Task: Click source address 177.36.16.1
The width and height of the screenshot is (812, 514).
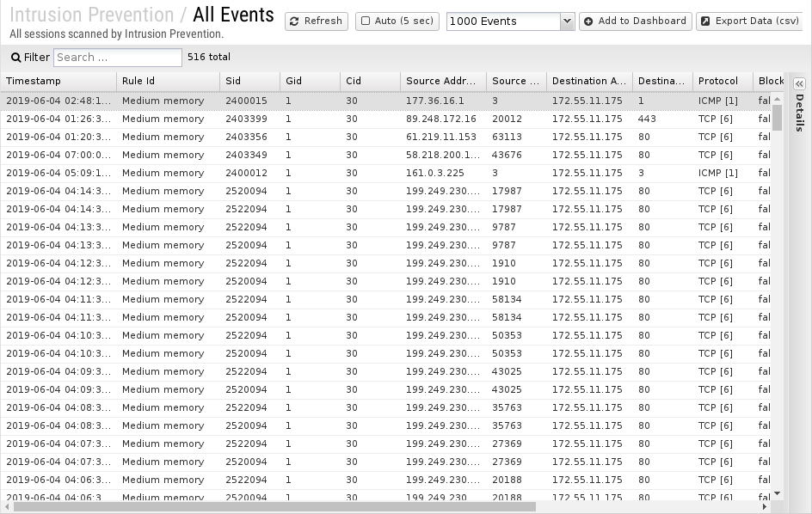Action: coord(435,101)
